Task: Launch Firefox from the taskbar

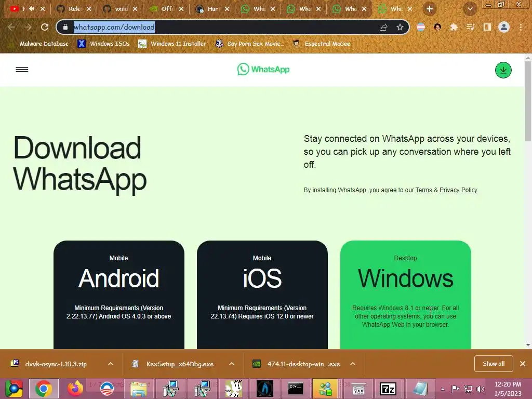Action: click(x=75, y=389)
